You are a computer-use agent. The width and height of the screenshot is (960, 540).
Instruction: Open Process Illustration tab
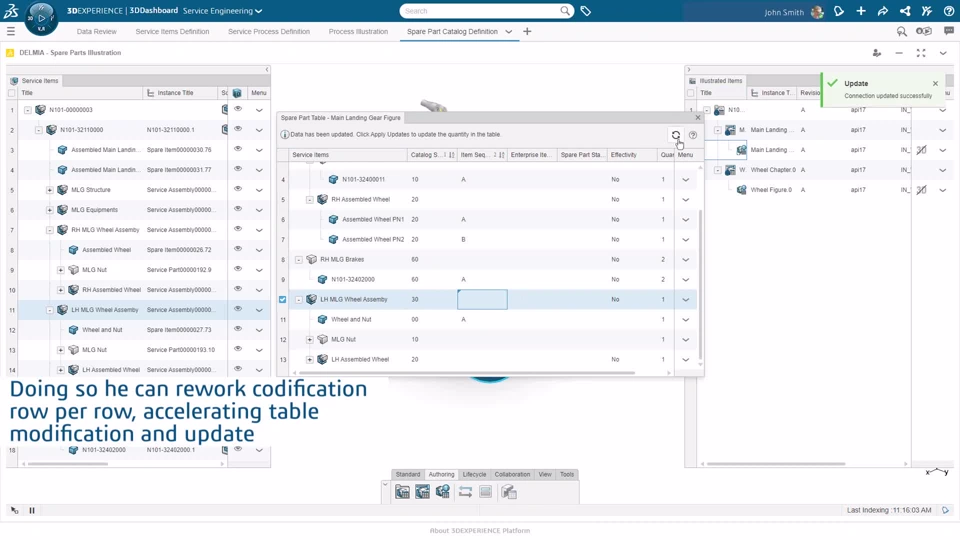click(x=358, y=31)
